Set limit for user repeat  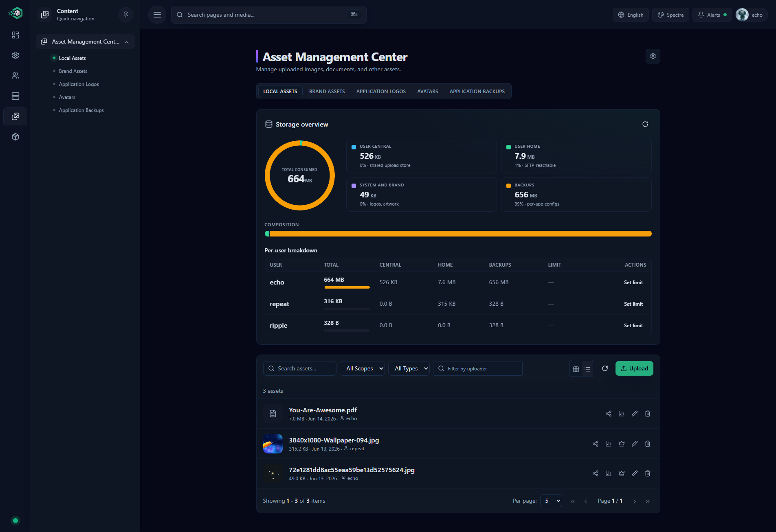[633, 304]
